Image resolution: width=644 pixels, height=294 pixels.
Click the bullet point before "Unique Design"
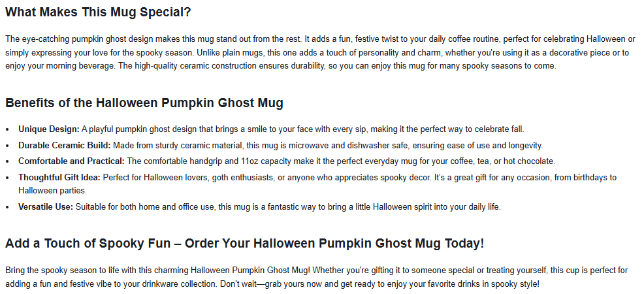(x=8, y=129)
